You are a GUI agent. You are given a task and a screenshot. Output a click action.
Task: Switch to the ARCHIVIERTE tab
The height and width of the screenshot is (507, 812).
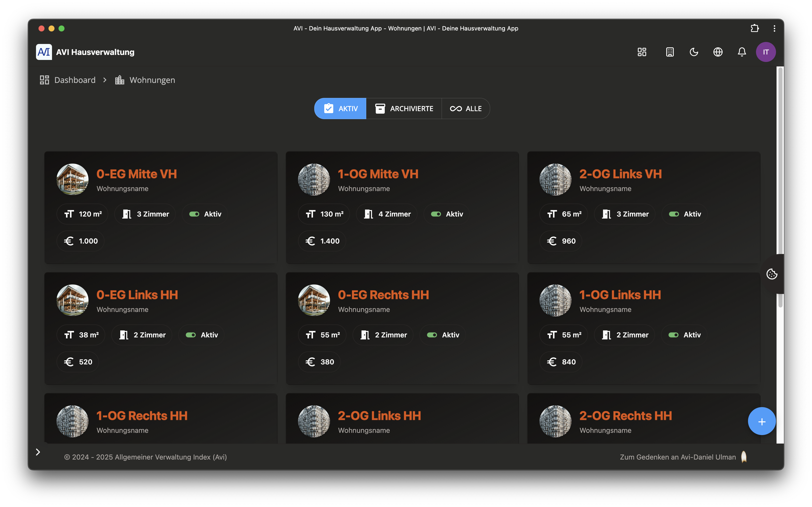(404, 109)
